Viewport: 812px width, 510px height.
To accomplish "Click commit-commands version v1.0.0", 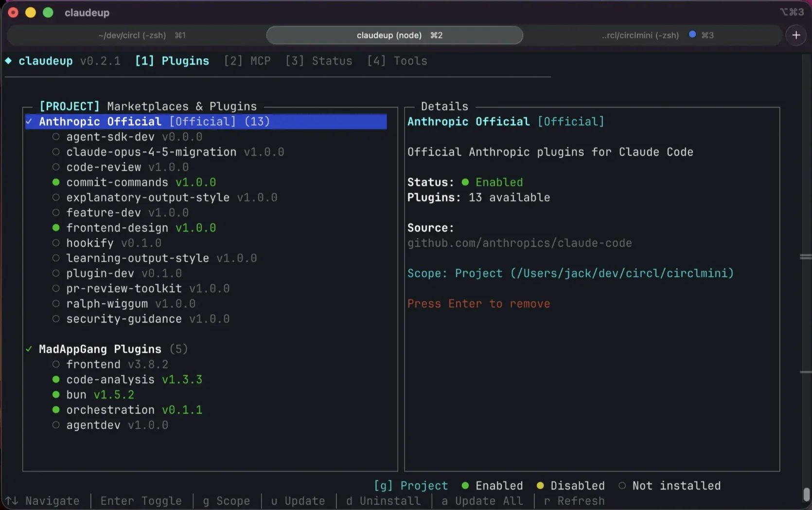I will (195, 182).
